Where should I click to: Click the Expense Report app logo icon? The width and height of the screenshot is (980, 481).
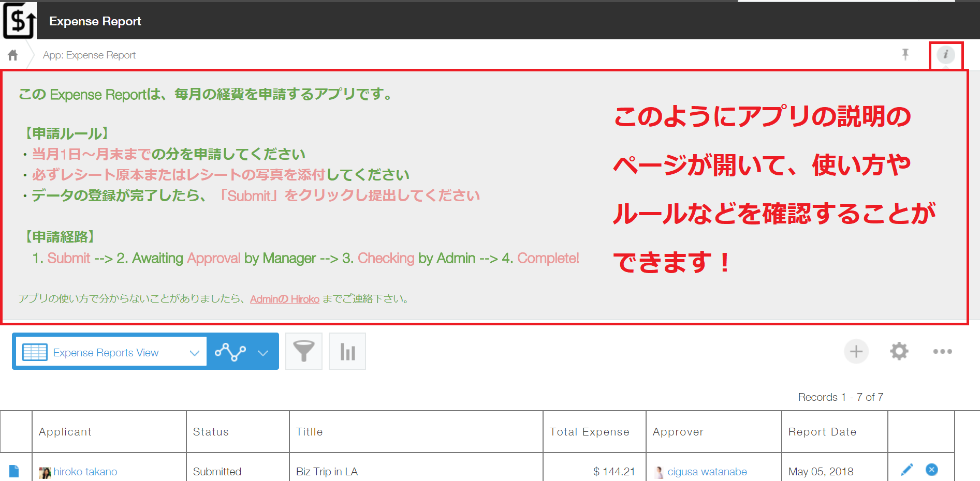click(19, 21)
